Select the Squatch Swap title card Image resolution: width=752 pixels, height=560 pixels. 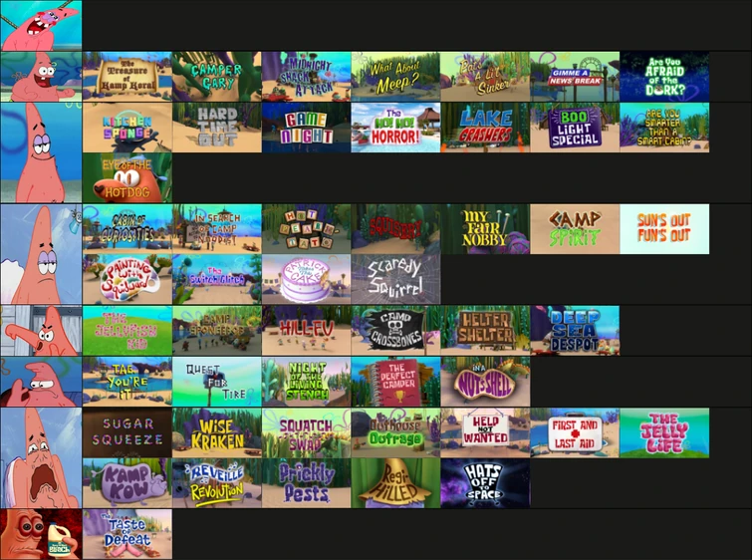tap(307, 432)
